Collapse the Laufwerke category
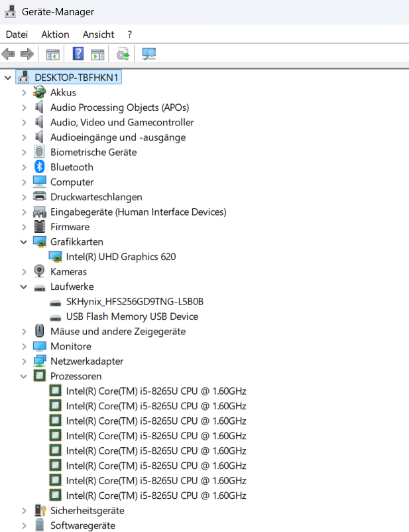The image size is (409, 532). (x=24, y=287)
